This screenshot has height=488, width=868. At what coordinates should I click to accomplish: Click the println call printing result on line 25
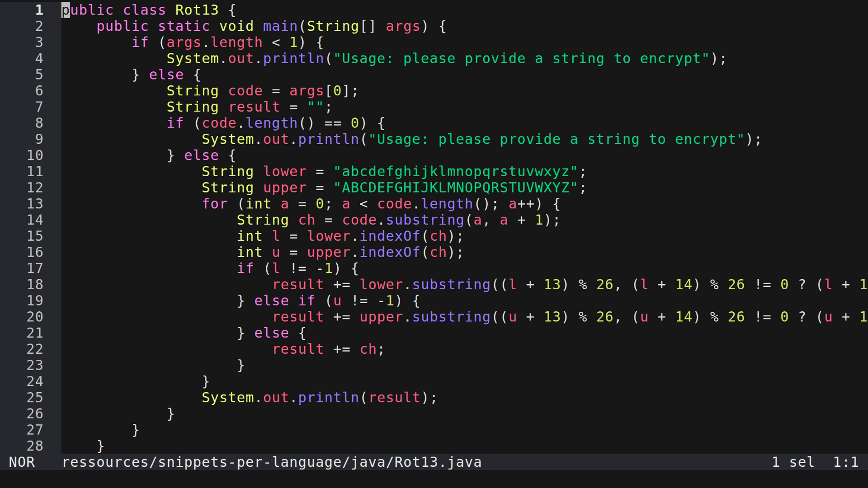328,397
